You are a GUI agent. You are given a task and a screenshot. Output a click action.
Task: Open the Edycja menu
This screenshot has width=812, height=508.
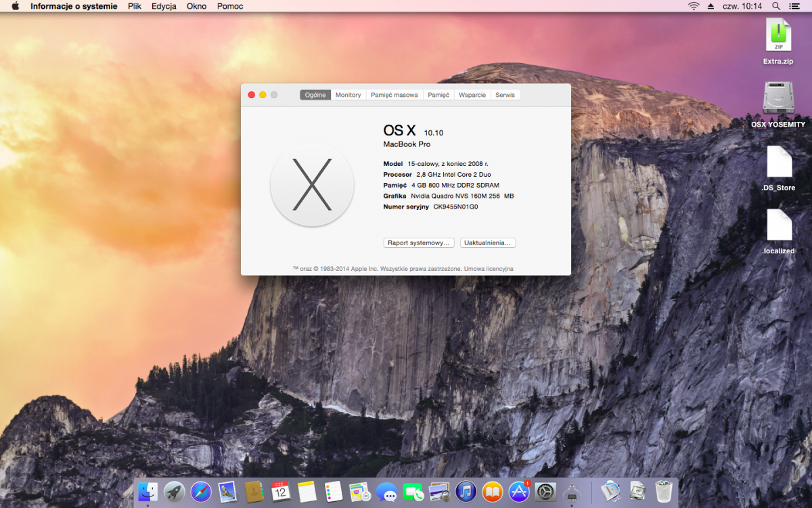tap(164, 6)
